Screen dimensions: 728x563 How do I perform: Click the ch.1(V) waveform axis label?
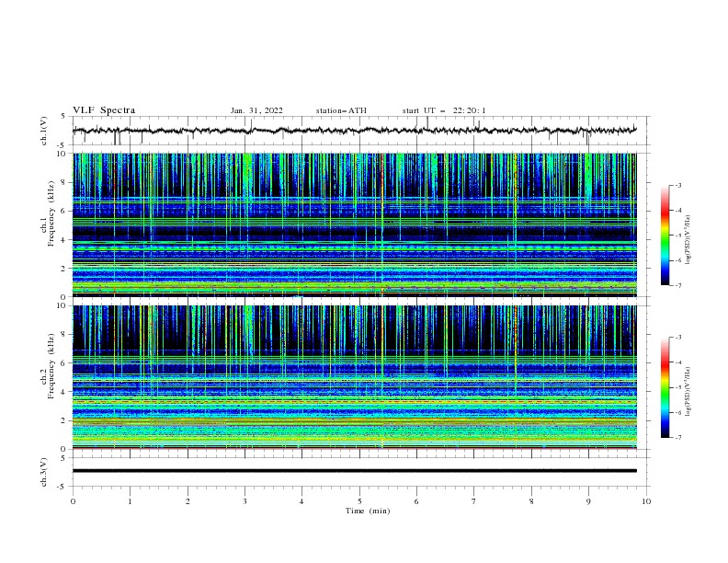[x=44, y=131]
